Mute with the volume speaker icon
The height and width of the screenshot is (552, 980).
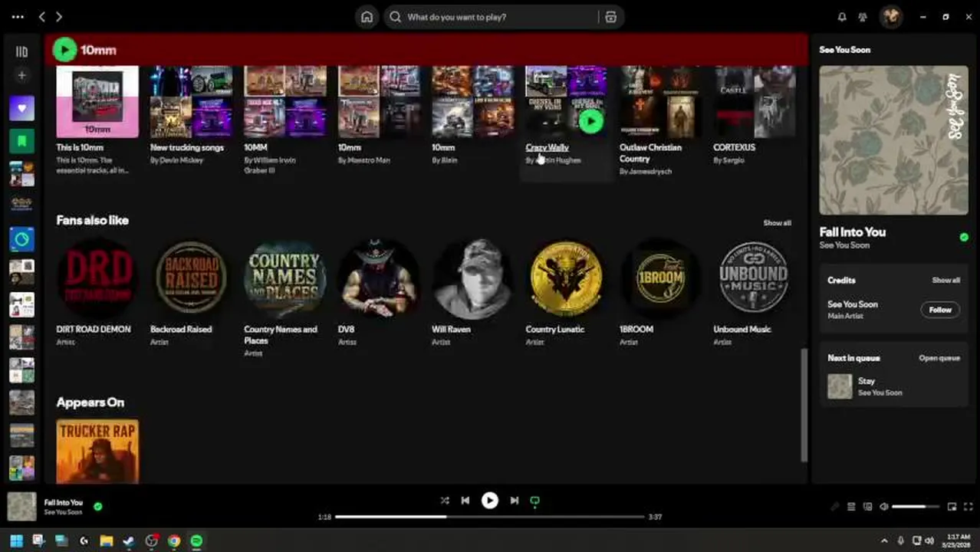point(883,507)
